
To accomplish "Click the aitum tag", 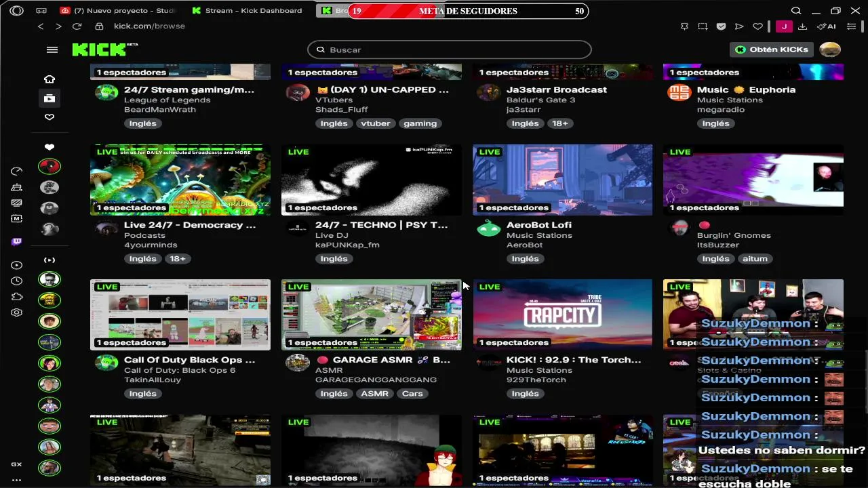I will coord(755,258).
